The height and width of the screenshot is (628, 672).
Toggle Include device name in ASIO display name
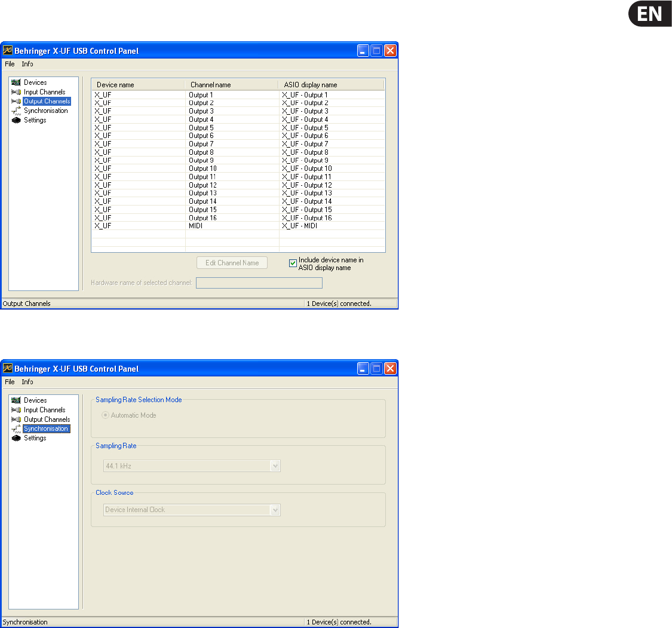tap(293, 263)
